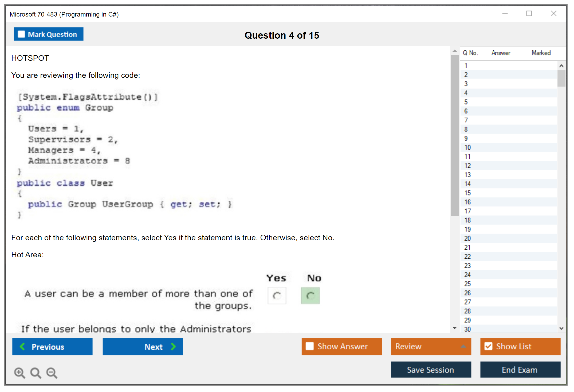This screenshot has height=392, width=574.
Task: Click the Answer column header
Action: click(x=501, y=53)
